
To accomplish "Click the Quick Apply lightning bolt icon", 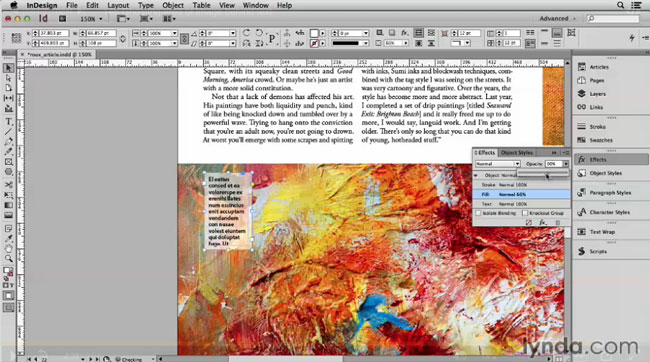I will 632,38.
